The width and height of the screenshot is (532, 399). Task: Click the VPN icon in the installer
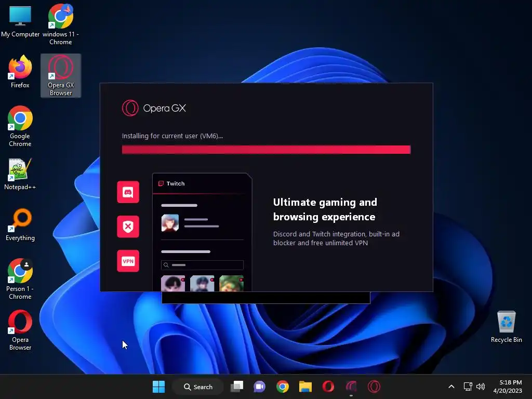[128, 261]
